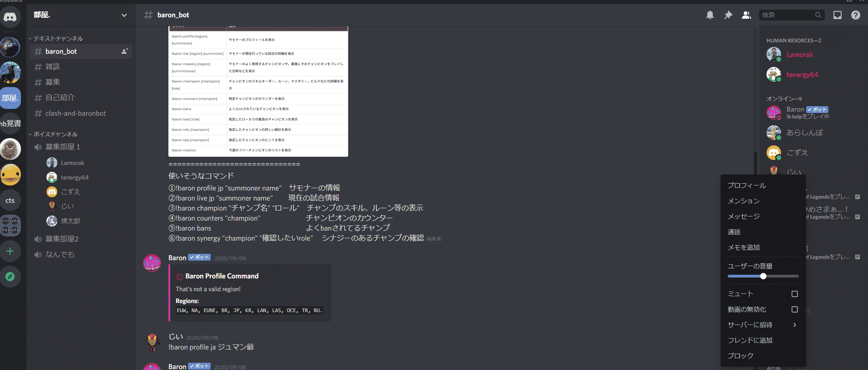Viewport: 868px width, 370px height.
Task: Click こずえ avatar in member list
Action: [774, 153]
